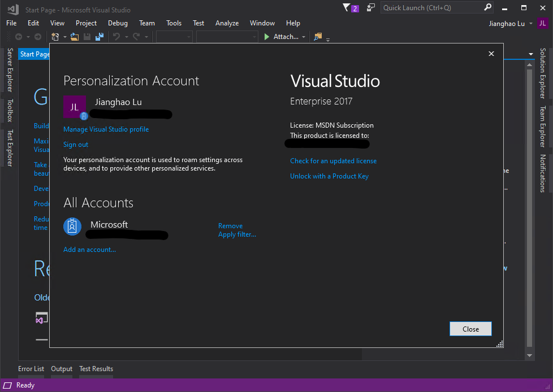This screenshot has width=553, height=392.
Task: Switch to the Output tab
Action: (61, 368)
